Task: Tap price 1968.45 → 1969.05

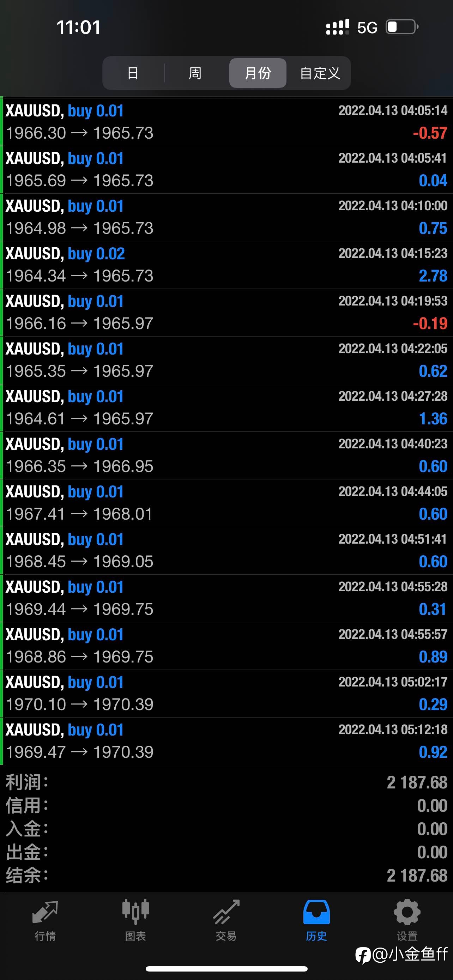Action: coord(79,562)
